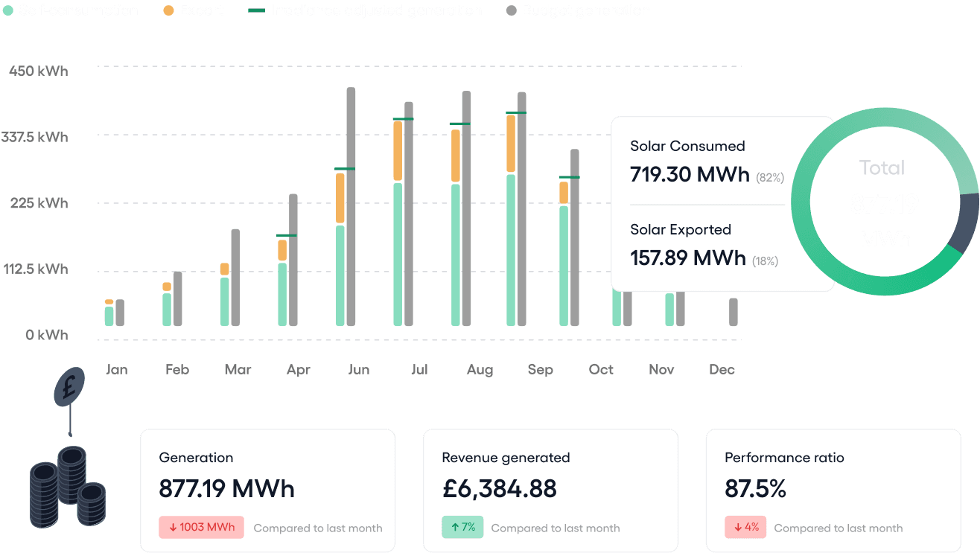The height and width of the screenshot is (553, 980).
Task: Click Compared to last month in Revenue card
Action: tap(556, 528)
